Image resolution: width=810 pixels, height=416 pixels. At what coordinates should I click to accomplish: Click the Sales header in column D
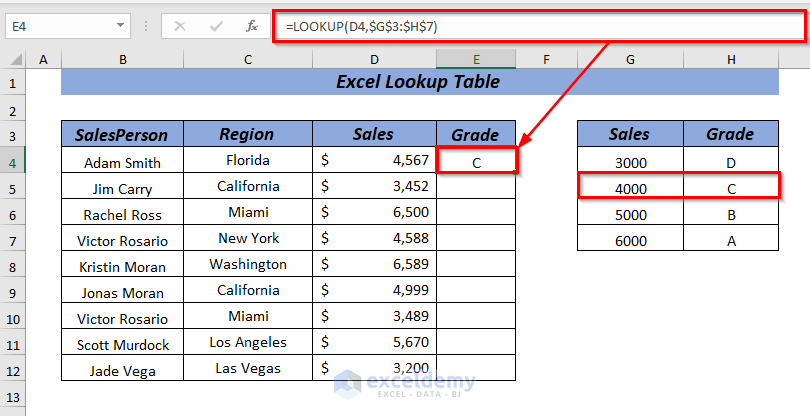click(375, 134)
